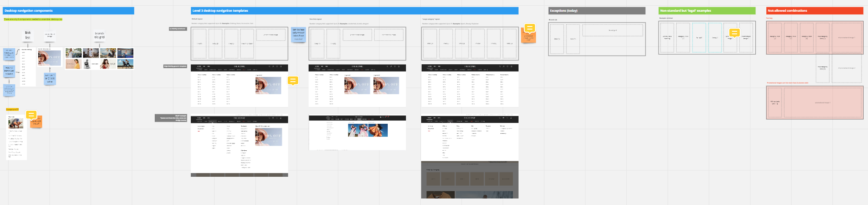Select the green highlighted '3 components' note
Screen dimensions: 868x205
tap(33, 19)
